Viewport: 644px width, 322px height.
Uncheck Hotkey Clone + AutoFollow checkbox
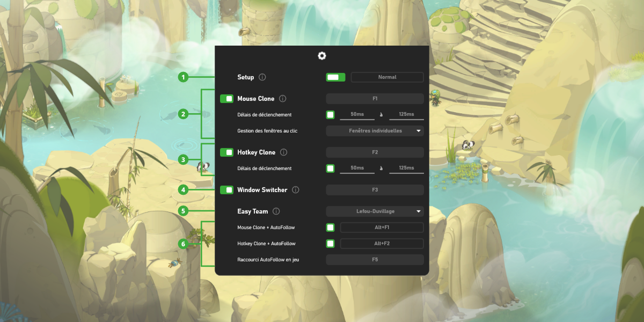[x=330, y=244]
